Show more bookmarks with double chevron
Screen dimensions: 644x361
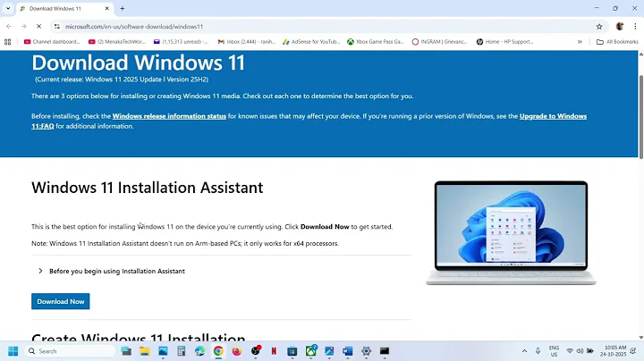(x=580, y=41)
